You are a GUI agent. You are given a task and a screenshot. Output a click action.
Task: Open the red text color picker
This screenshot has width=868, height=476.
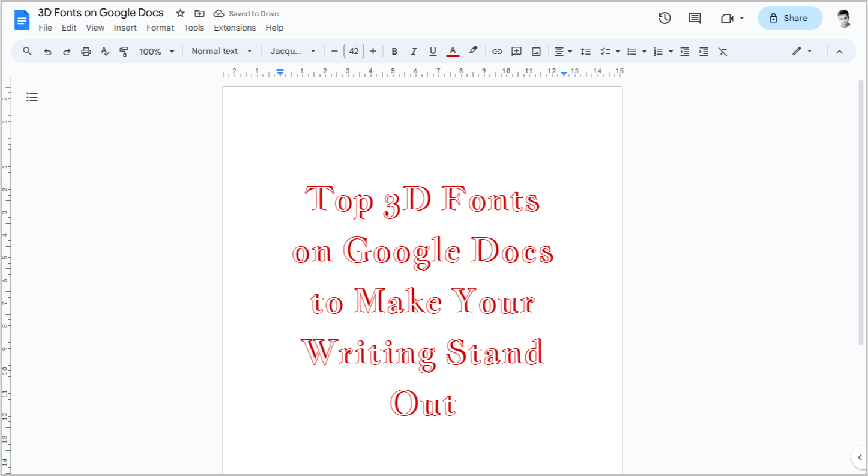click(x=453, y=52)
